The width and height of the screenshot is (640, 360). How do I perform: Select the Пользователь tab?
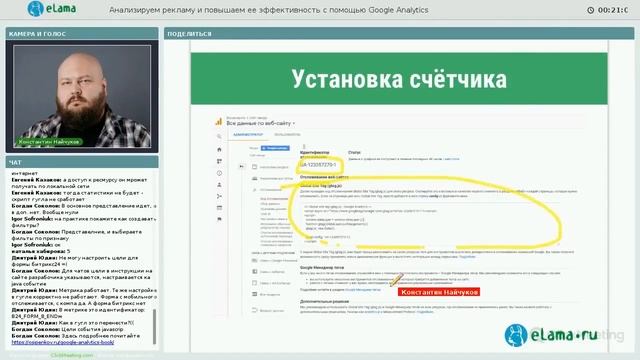287,134
